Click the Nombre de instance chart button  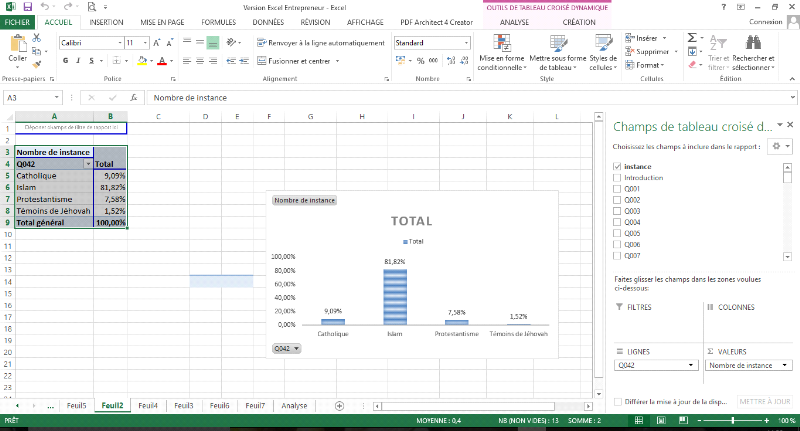(x=304, y=200)
